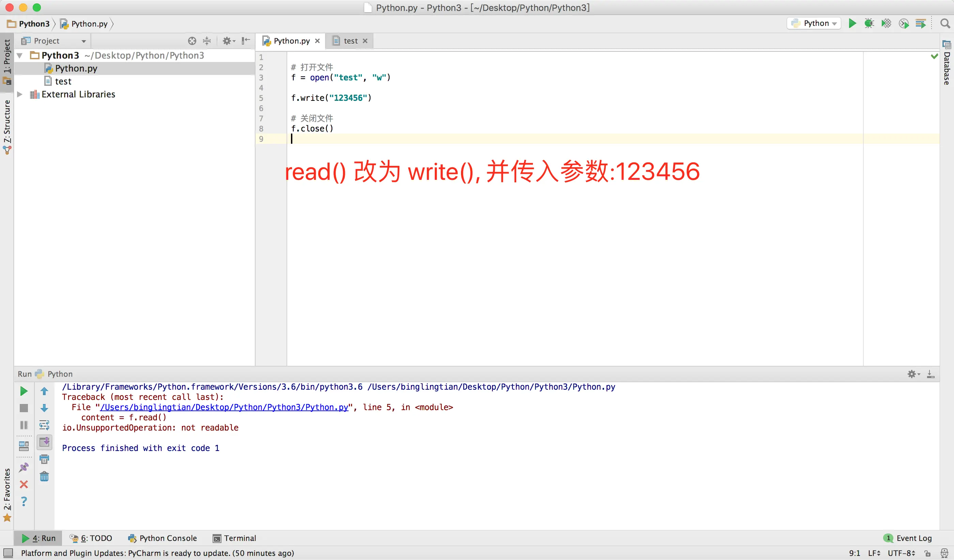Click the Rerun icon in Run panel
This screenshot has width=954, height=560.
(x=24, y=391)
